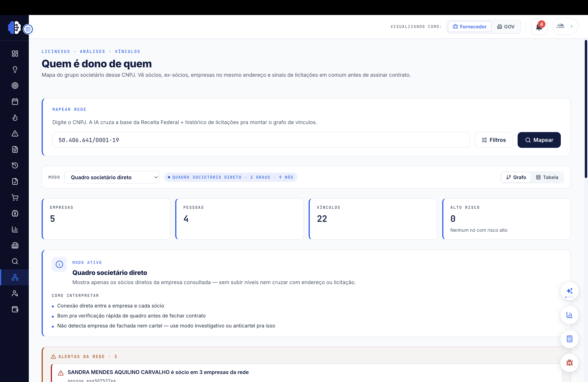The height and width of the screenshot is (382, 588).
Task: Click the CNPJ input field
Action: tap(261, 140)
